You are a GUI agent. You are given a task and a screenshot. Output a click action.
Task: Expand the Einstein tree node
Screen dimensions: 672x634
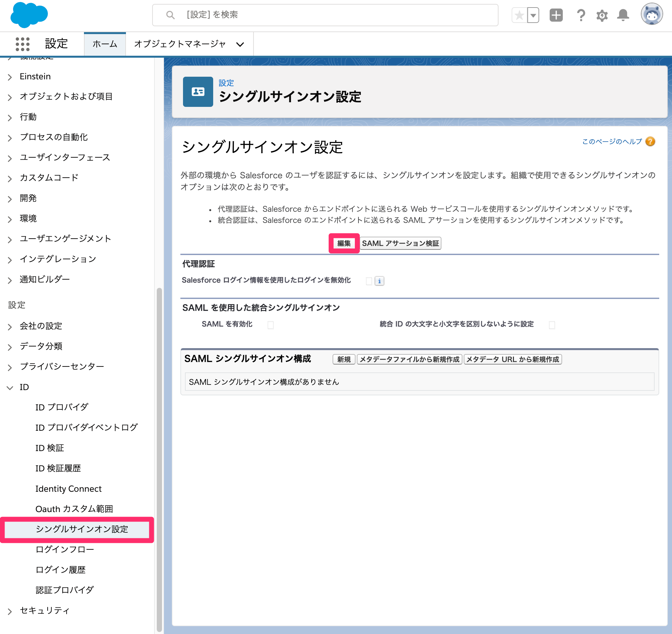(10, 77)
